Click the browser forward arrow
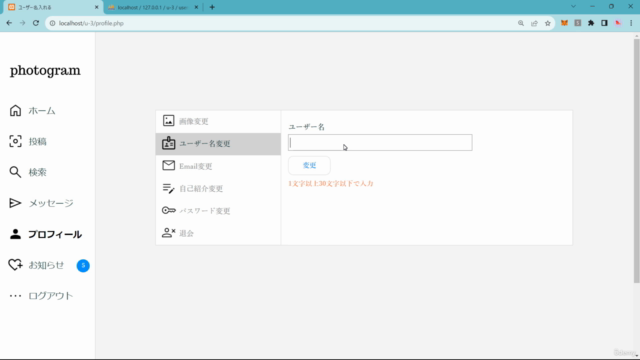Screen dimensions: 640x360 (x=22, y=23)
